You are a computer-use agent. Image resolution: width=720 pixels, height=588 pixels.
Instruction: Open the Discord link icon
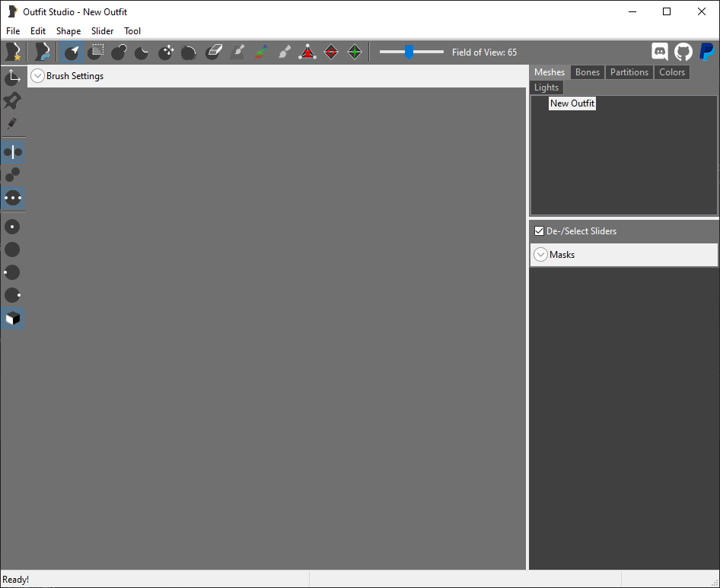click(660, 52)
